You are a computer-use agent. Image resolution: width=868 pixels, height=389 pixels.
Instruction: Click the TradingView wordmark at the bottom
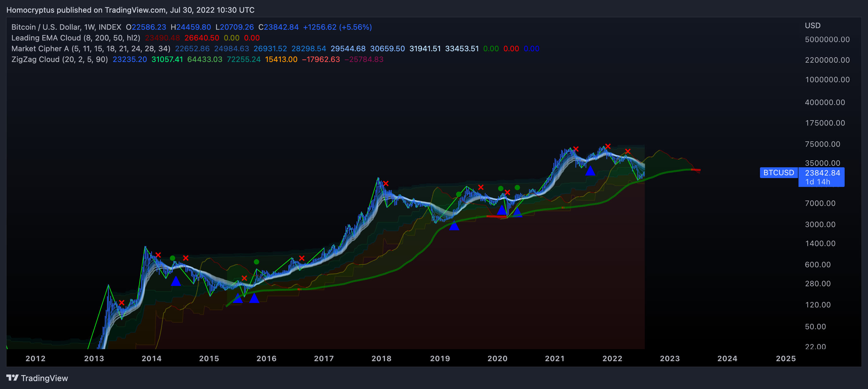tap(45, 378)
